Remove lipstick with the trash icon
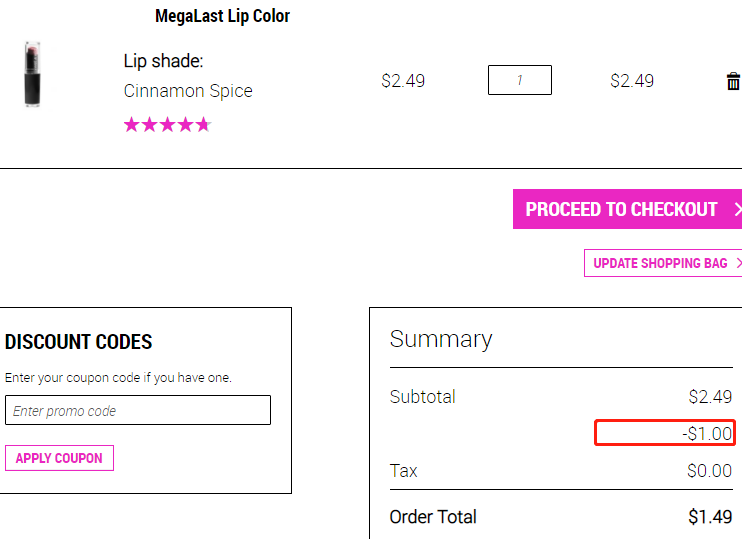The height and width of the screenshot is (539, 742). click(733, 81)
